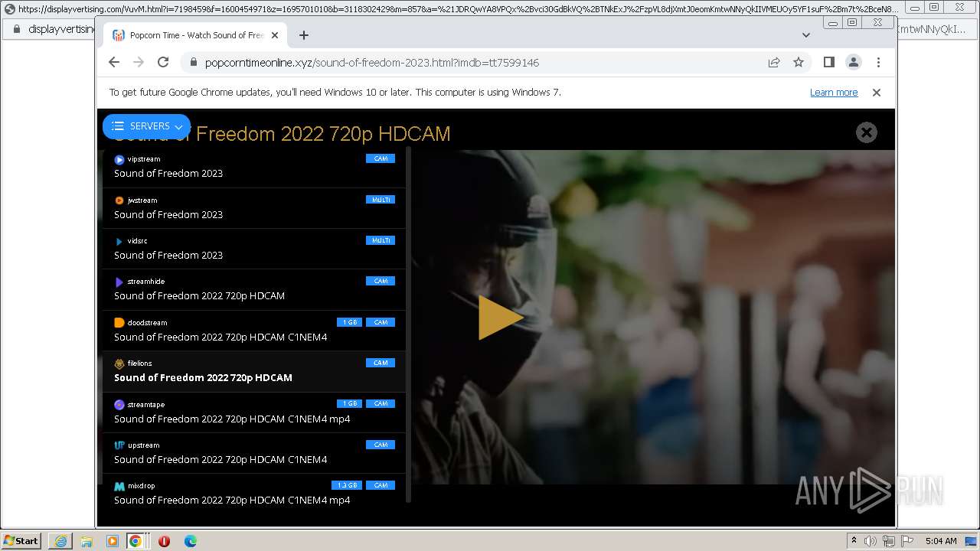Select jwstream server entry
This screenshot has height=551, width=980.
pyautogui.click(x=254, y=208)
